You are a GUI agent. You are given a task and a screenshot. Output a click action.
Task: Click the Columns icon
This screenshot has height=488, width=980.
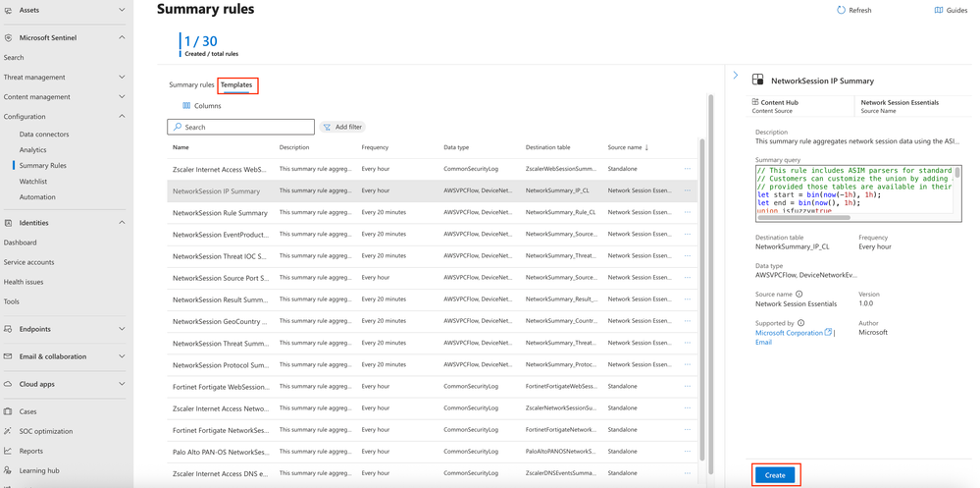[x=186, y=106]
